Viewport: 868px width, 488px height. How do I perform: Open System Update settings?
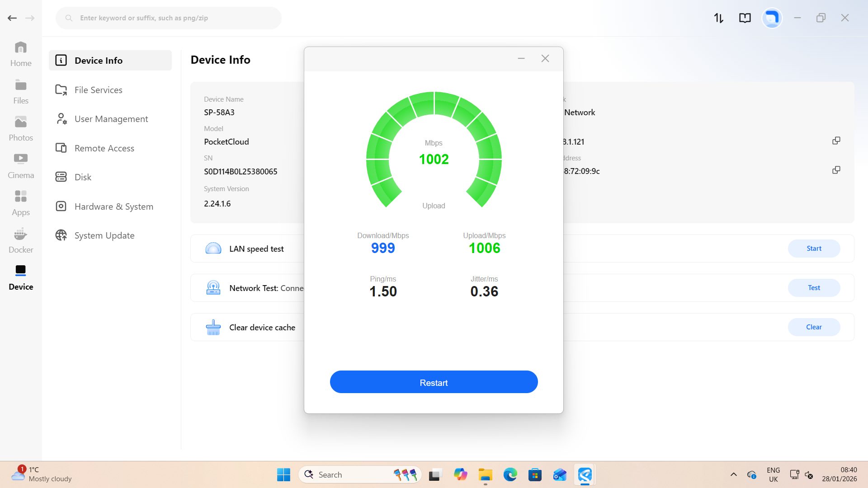(104, 235)
